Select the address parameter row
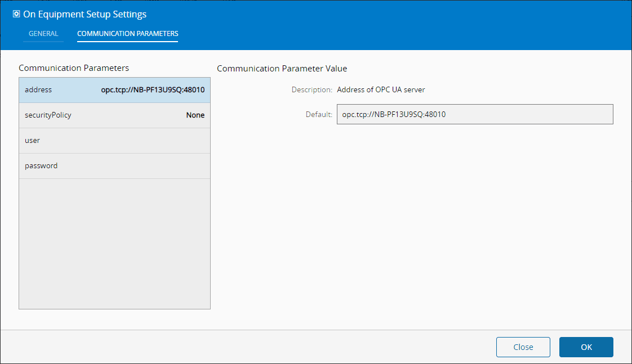The image size is (632, 364). [x=114, y=90]
